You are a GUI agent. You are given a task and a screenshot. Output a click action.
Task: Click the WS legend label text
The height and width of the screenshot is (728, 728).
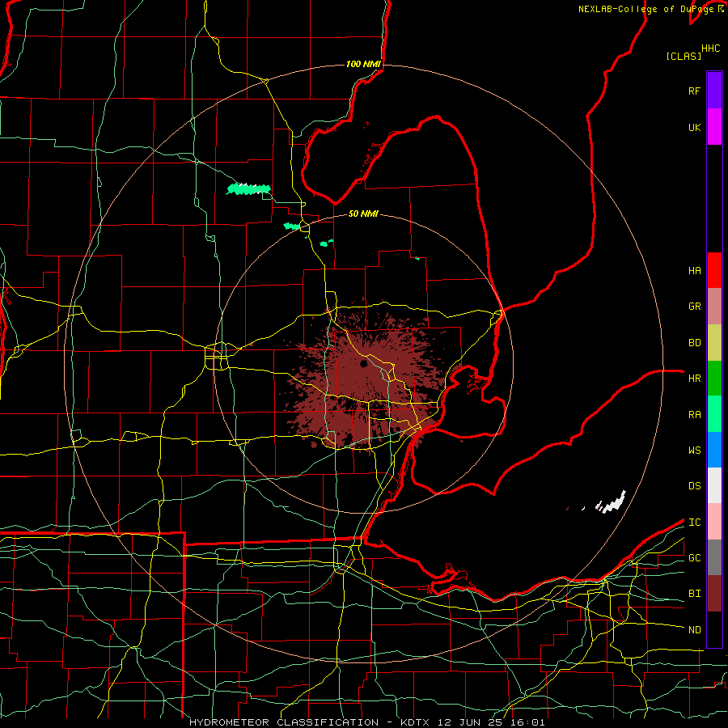click(x=694, y=451)
